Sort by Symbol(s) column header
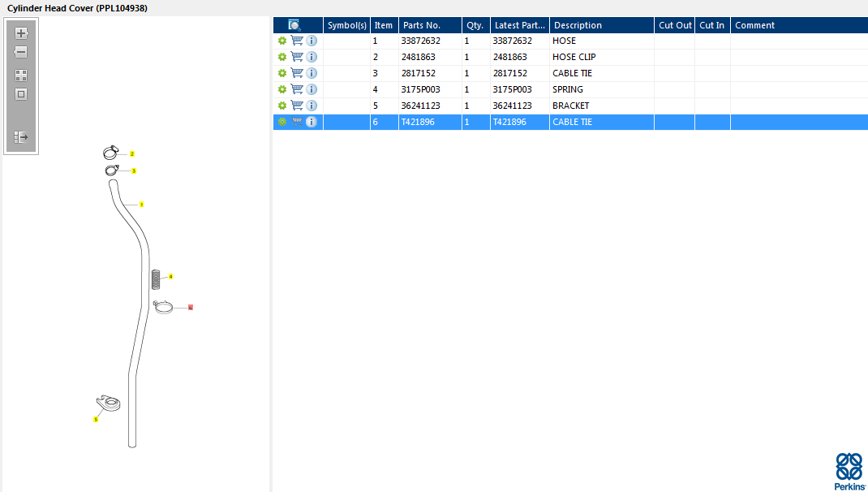Image resolution: width=868 pixels, height=492 pixels. pos(347,25)
